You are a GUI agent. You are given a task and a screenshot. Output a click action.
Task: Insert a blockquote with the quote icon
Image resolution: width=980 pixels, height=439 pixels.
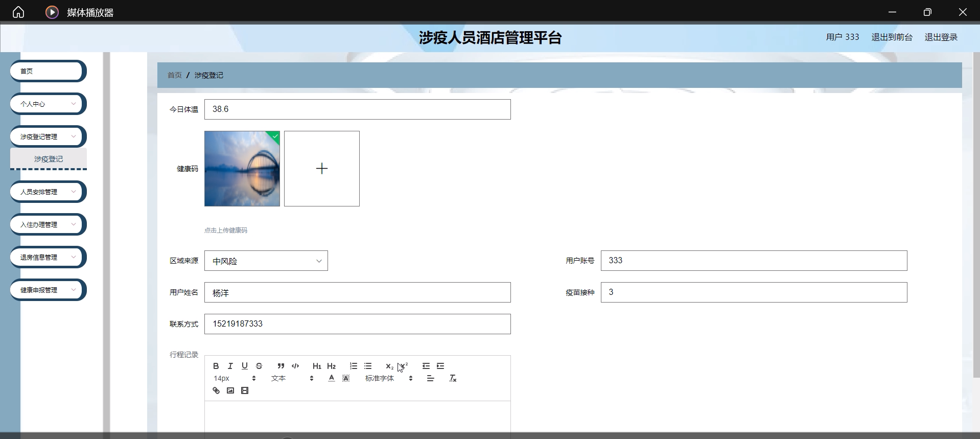coord(281,366)
